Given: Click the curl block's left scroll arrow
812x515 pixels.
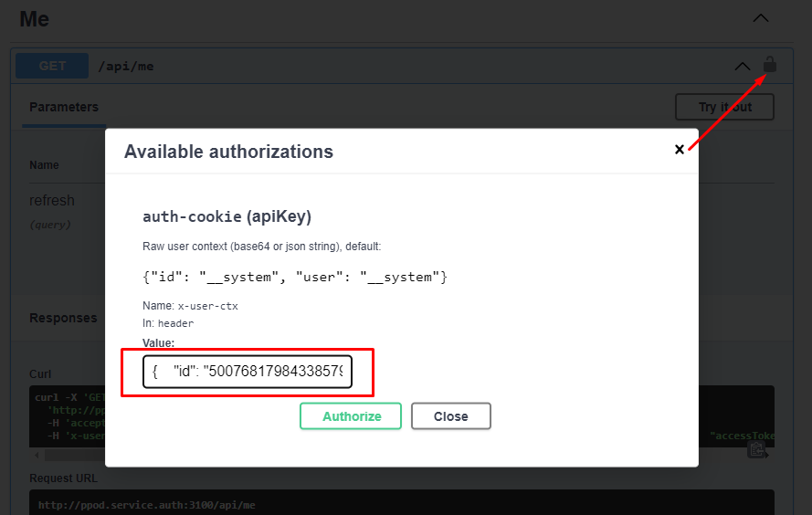Looking at the screenshot, I should [37, 455].
